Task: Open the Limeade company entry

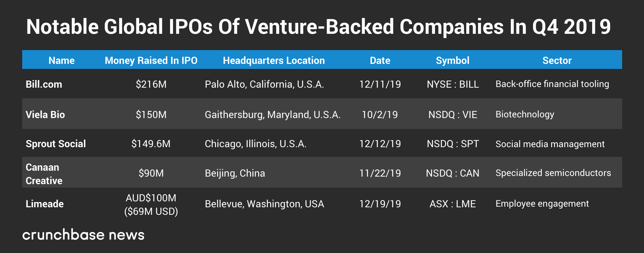Action: click(45, 204)
